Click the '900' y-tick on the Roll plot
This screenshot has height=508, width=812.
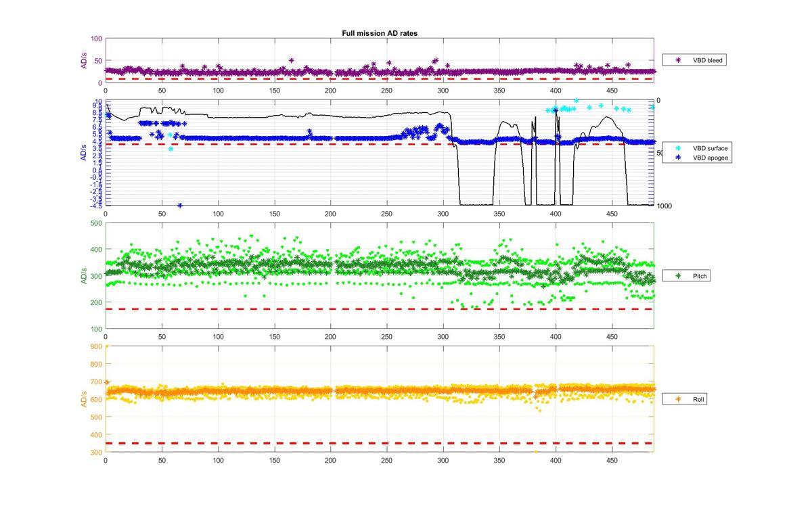point(96,346)
